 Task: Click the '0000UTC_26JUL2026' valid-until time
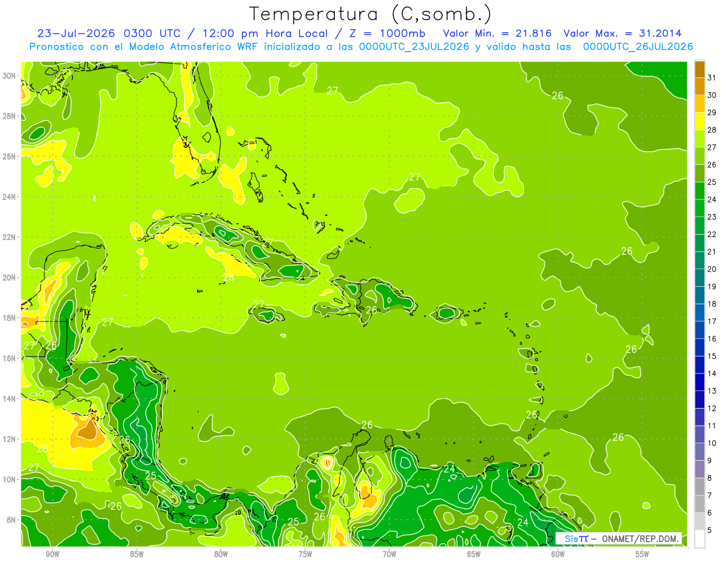point(638,47)
